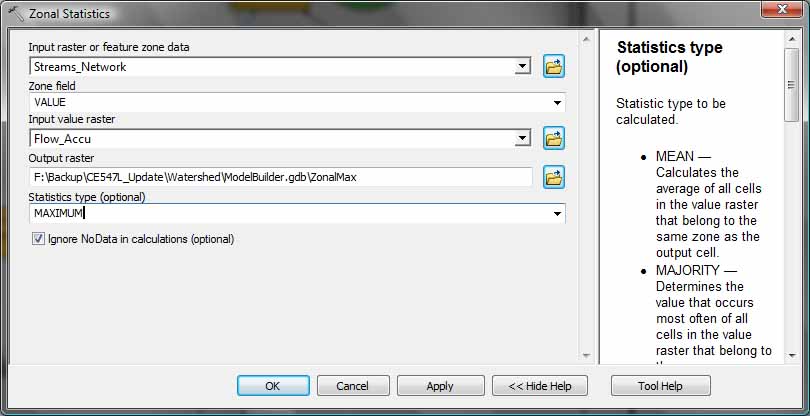
Task: Click the help panel scrollbar thumb
Action: point(791,85)
